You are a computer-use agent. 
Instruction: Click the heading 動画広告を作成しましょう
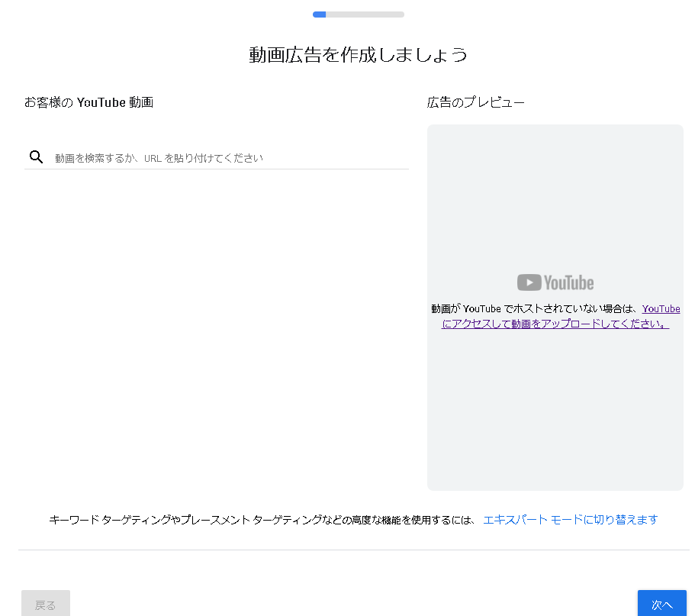coord(358,54)
